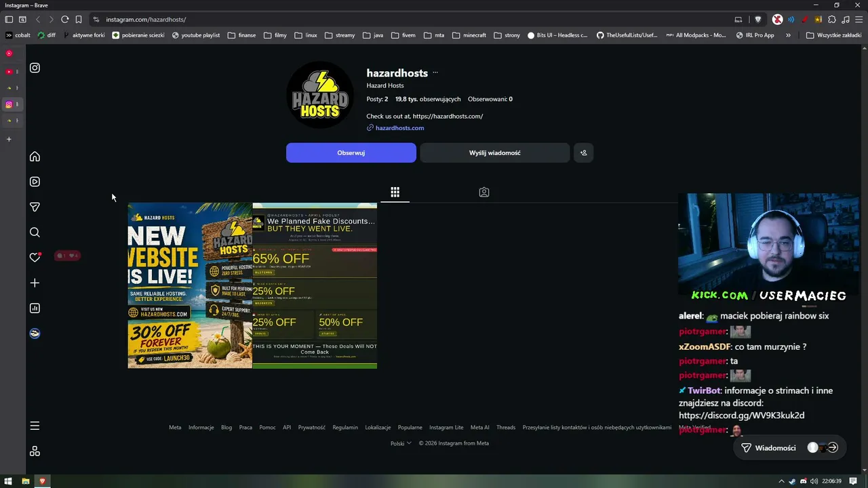This screenshot has width=868, height=488.
Task: Open Windows Start menu
Action: coord(9,481)
